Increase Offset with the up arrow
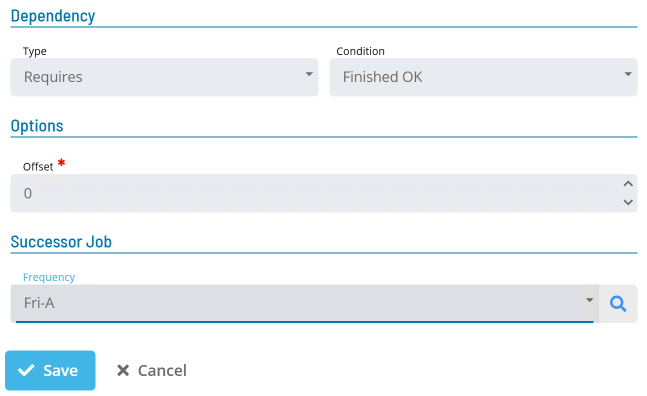The image size is (647, 396). tap(628, 184)
